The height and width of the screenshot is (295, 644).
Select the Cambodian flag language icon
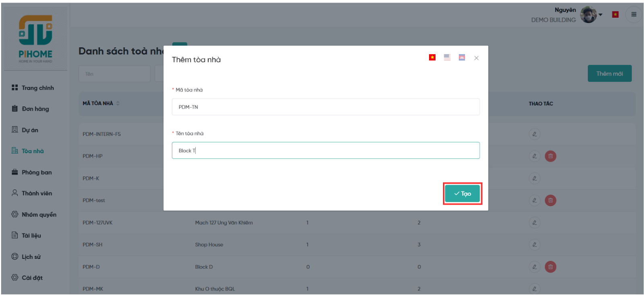pos(462,57)
